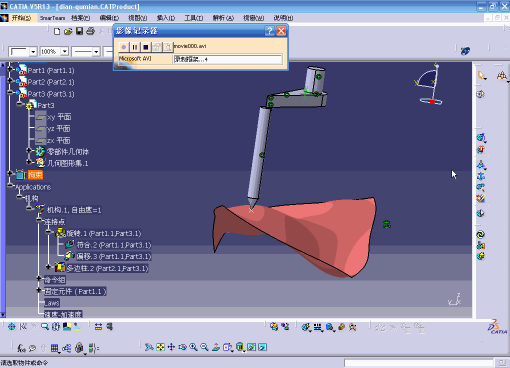Click the New document icon

coord(57,31)
